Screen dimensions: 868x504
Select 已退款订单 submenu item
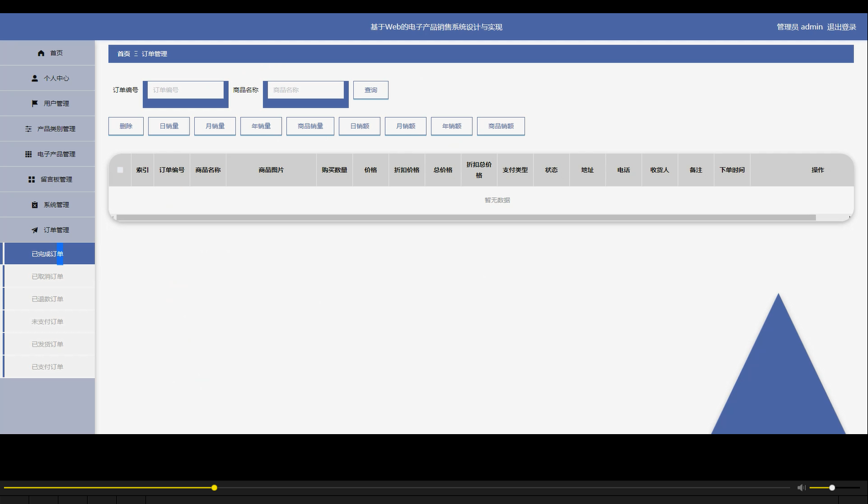(49, 299)
